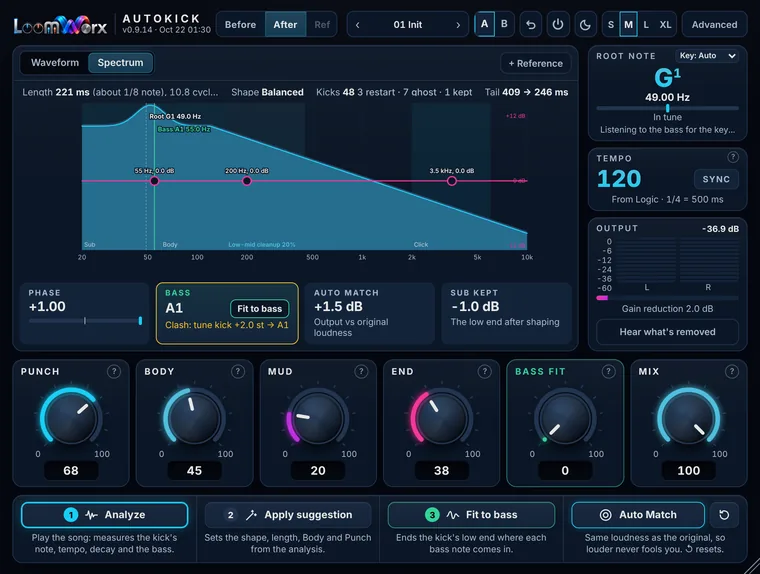Click the Sub Kept -1.0 dB readout
The height and width of the screenshot is (574, 760).
(475, 307)
